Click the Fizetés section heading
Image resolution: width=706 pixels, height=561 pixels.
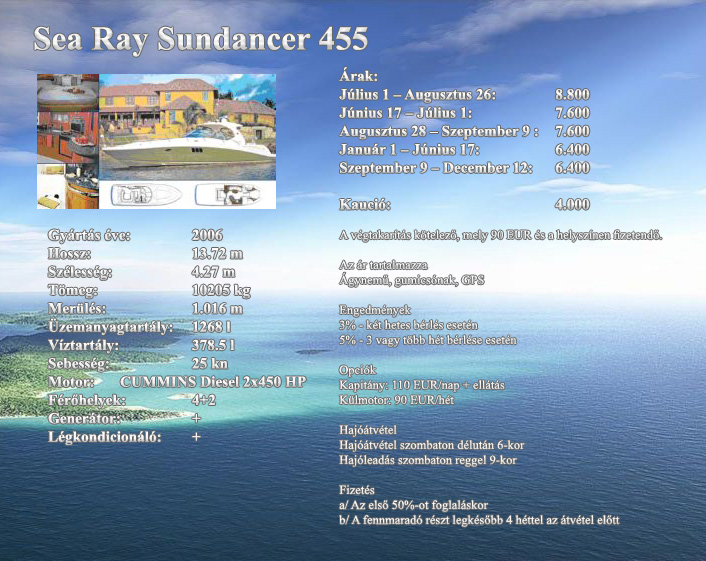pyautogui.click(x=357, y=490)
